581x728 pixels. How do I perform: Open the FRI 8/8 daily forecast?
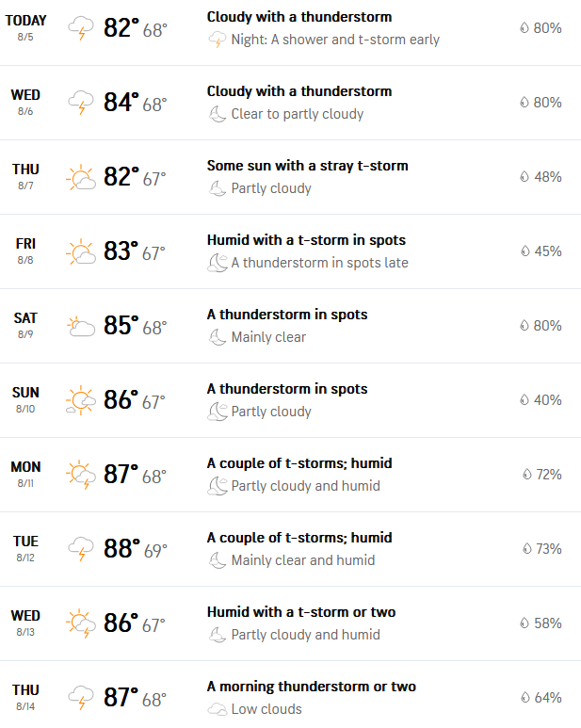(x=290, y=251)
